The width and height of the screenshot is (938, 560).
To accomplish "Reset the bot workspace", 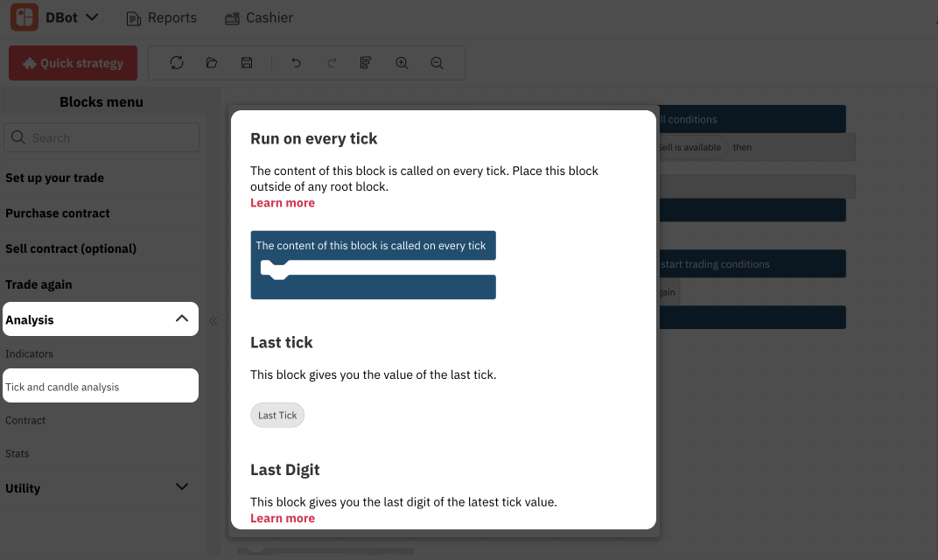I will point(177,62).
